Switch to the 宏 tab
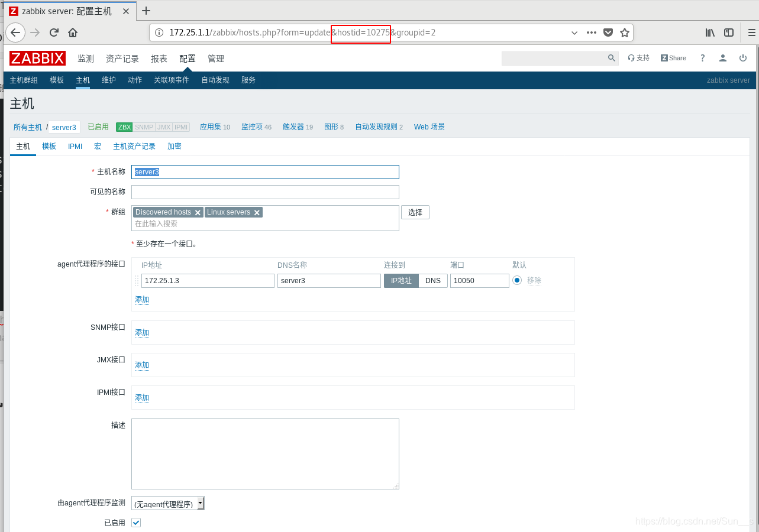The height and width of the screenshot is (532, 759). tap(98, 146)
